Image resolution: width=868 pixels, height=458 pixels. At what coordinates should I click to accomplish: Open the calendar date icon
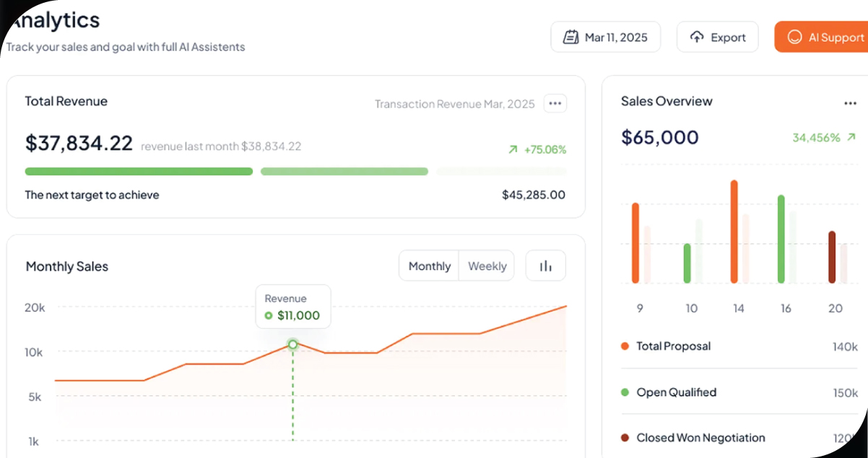click(570, 36)
